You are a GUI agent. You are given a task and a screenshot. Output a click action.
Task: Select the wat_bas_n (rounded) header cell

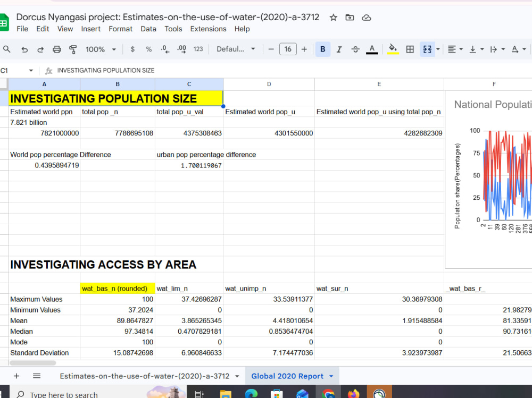pyautogui.click(x=118, y=289)
